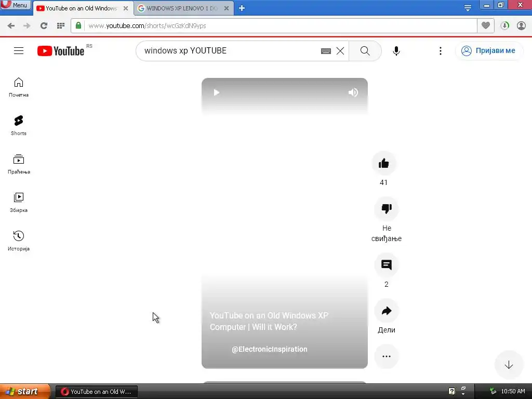Run search with the magnifier button
Image resolution: width=532 pixels, height=399 pixels.
[365, 51]
